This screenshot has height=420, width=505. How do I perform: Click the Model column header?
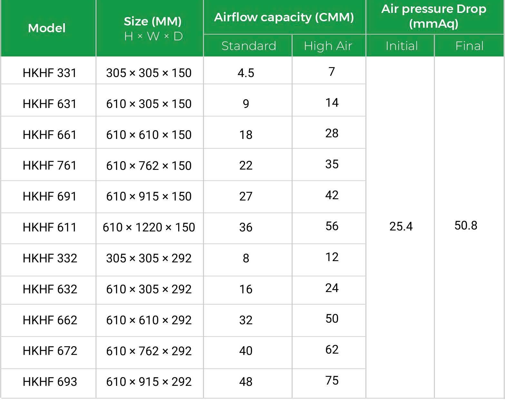[x=47, y=28]
